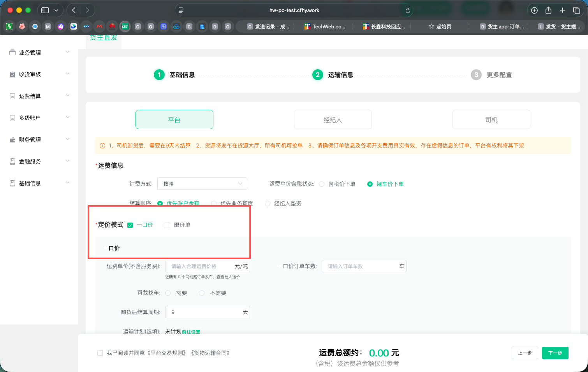Show the tab overview icon
This screenshot has height=372, width=588.
577,11
